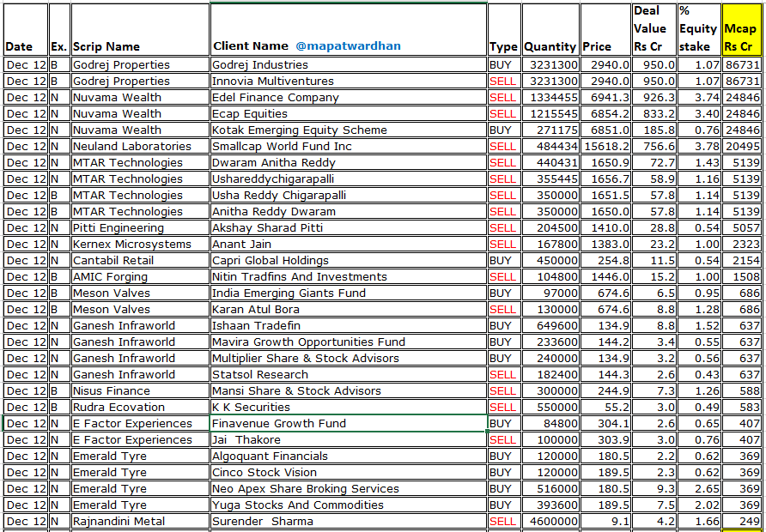The width and height of the screenshot is (766, 532).
Task: Select the Nisus Finance scrip cell
Action: pos(140,391)
